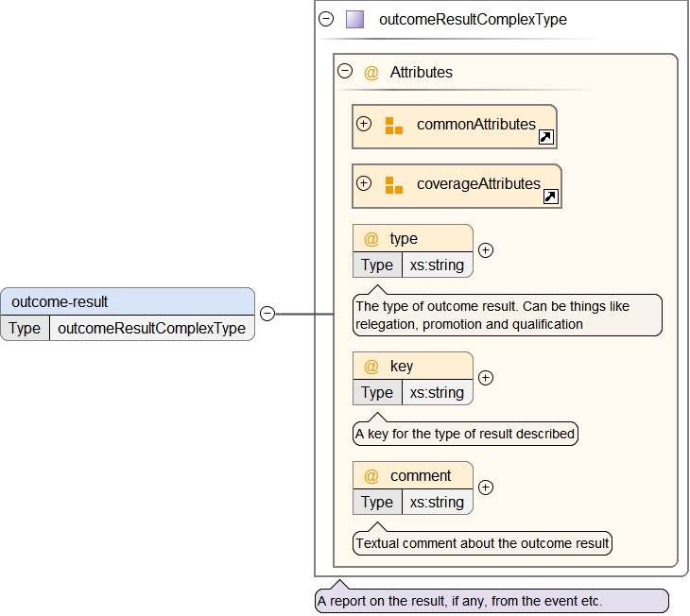Expand the key attribute details
690x616 pixels.
(x=486, y=378)
